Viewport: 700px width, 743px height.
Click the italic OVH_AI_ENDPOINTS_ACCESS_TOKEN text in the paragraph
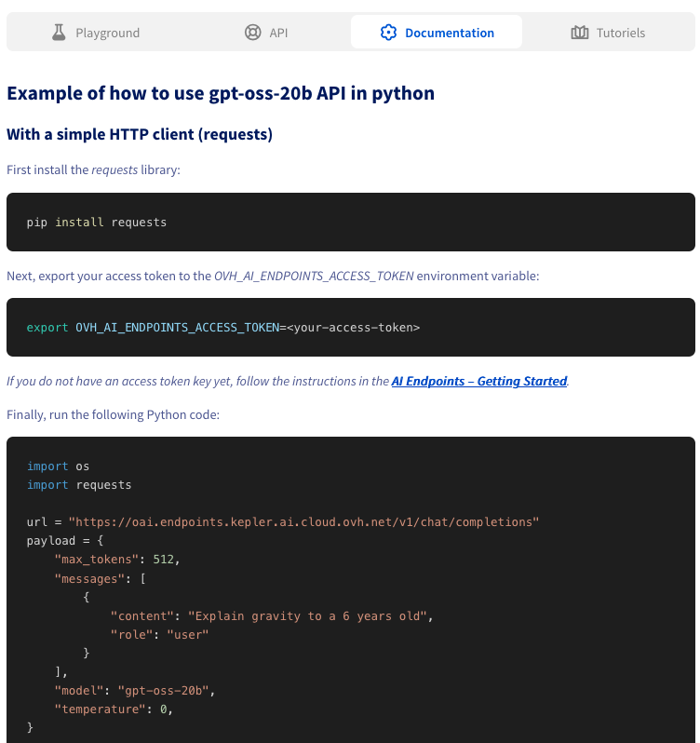(314, 276)
